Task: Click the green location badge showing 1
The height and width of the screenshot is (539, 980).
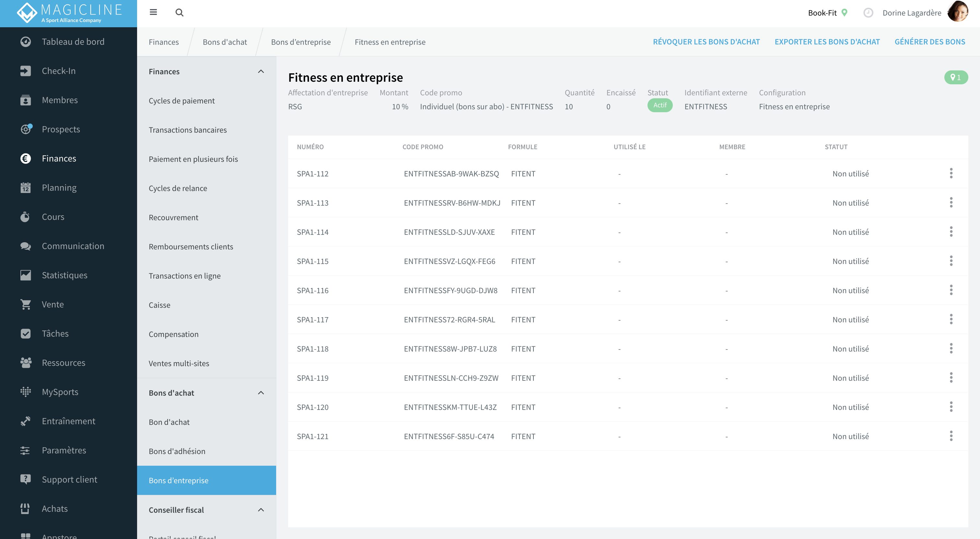Action: coord(956,77)
